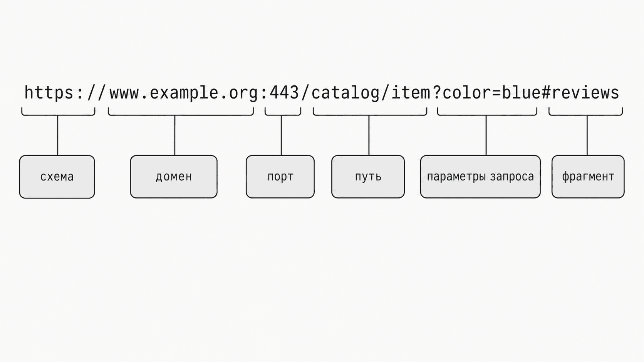This screenshot has height=362, width=644.
Task: Select the путь label box
Action: (368, 177)
